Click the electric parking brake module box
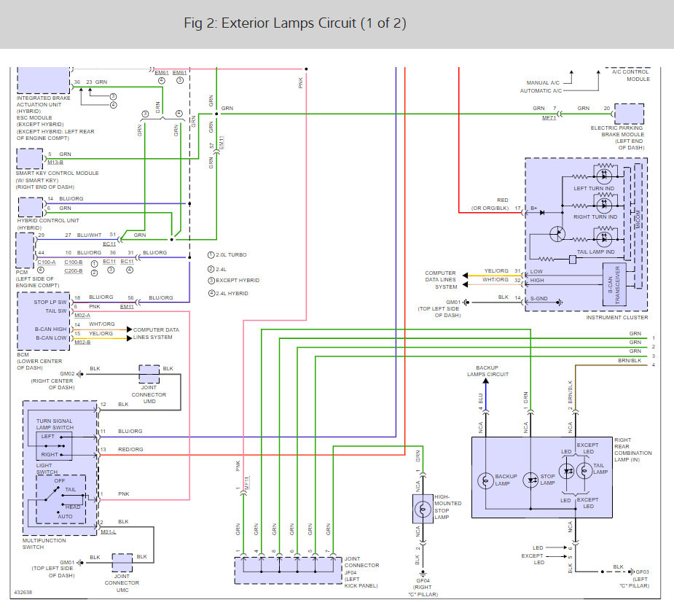The image size is (674, 616). click(x=630, y=114)
